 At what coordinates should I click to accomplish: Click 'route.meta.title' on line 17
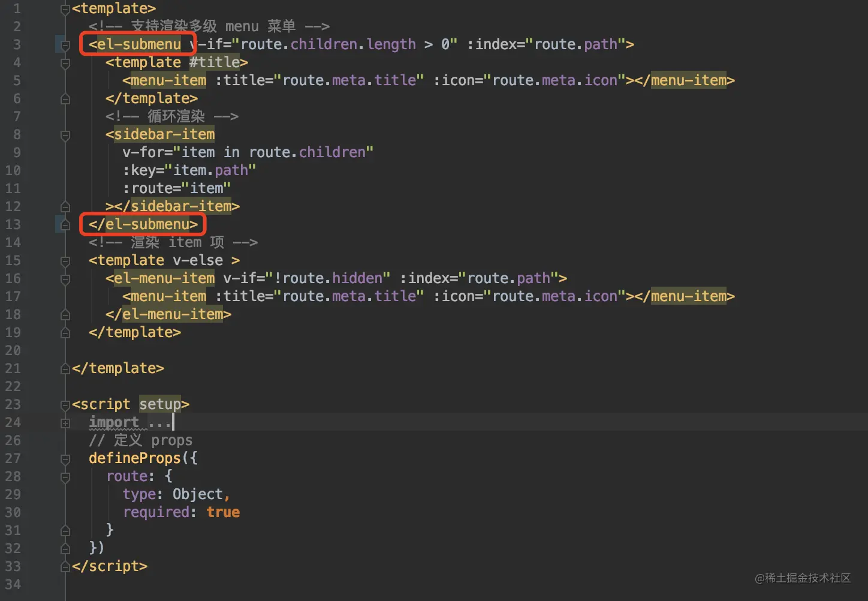[349, 296]
